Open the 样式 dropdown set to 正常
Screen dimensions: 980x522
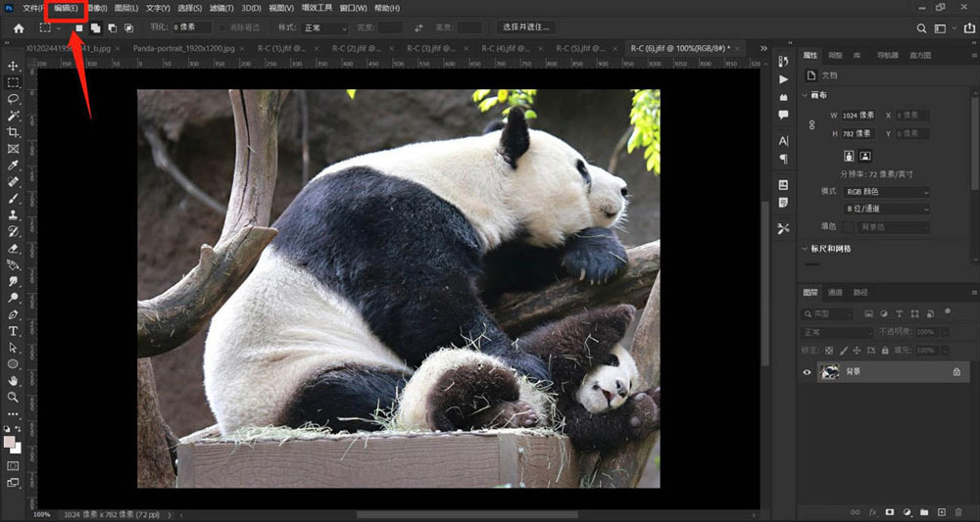[325, 28]
